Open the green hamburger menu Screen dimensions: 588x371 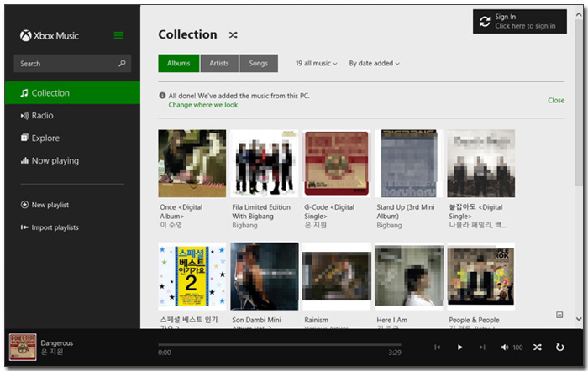[118, 35]
